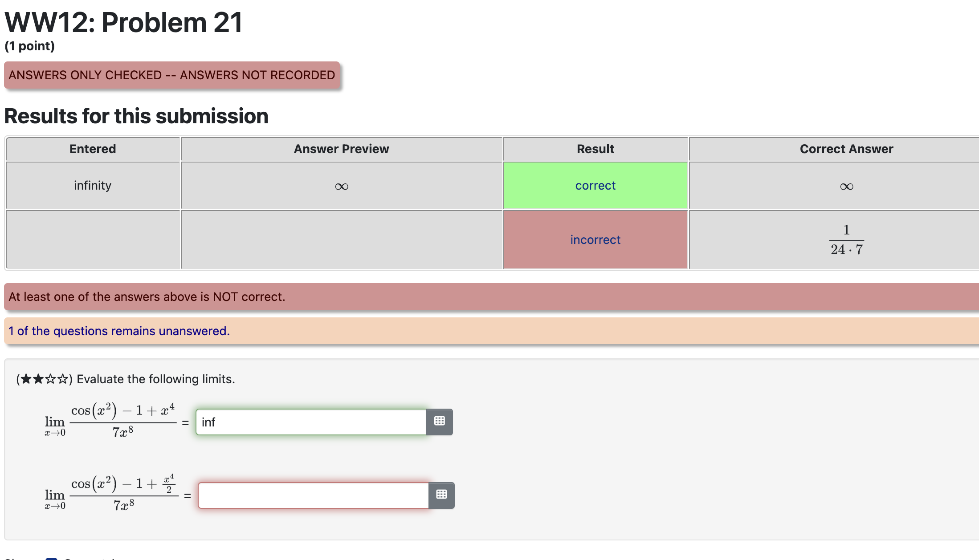Click the 'Entered' column header

tap(93, 149)
